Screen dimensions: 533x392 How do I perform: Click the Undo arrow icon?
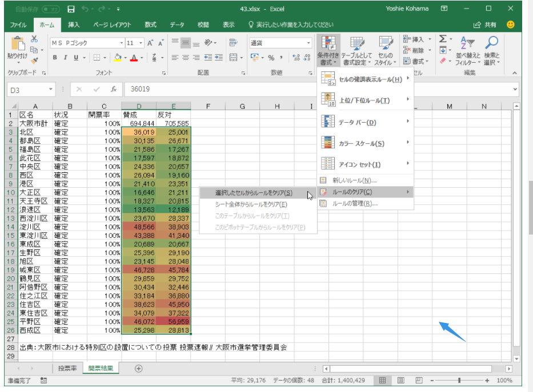click(x=85, y=9)
